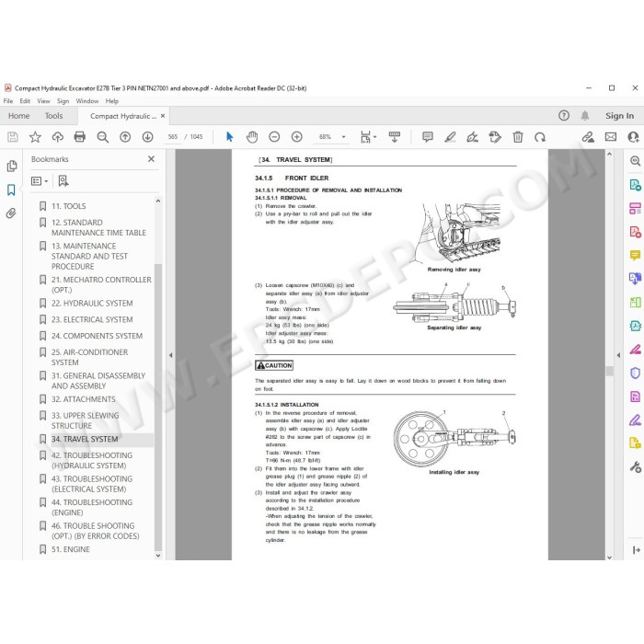Open the 11. TOOLS bookmark
Image resolution: width=644 pixels, height=644 pixels.
click(69, 206)
